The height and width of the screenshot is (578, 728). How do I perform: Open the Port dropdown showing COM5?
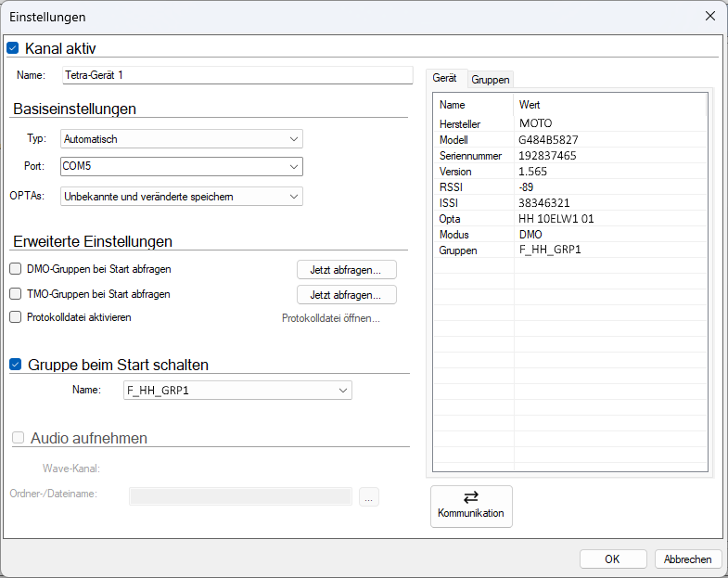pyautogui.click(x=182, y=166)
